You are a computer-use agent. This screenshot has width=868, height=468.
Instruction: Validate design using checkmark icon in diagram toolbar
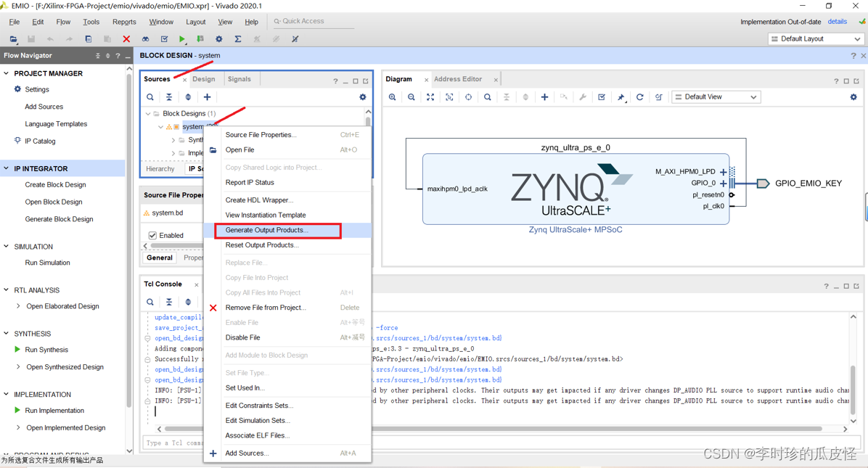(602, 97)
